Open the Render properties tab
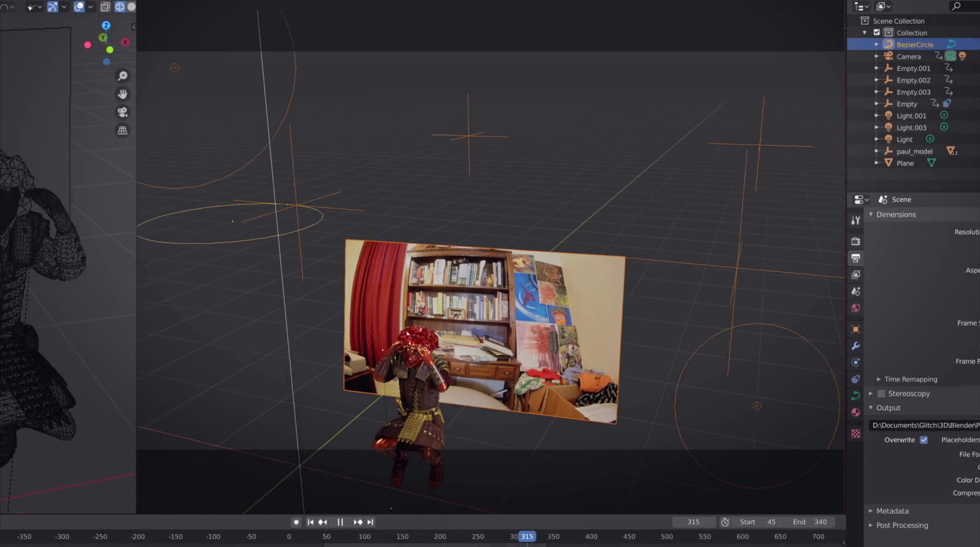 (x=856, y=241)
